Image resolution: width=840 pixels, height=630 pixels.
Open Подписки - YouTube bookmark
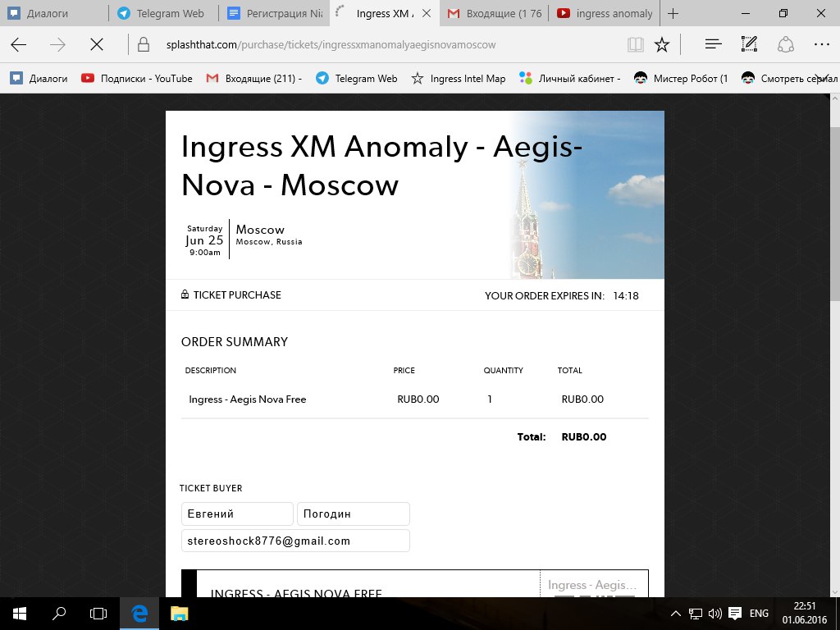click(x=137, y=79)
